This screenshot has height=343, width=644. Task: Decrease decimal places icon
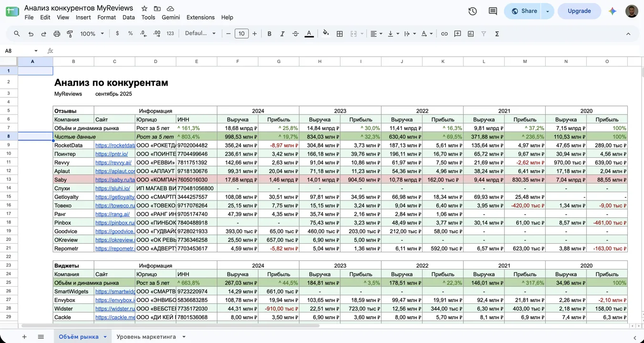[x=144, y=34]
